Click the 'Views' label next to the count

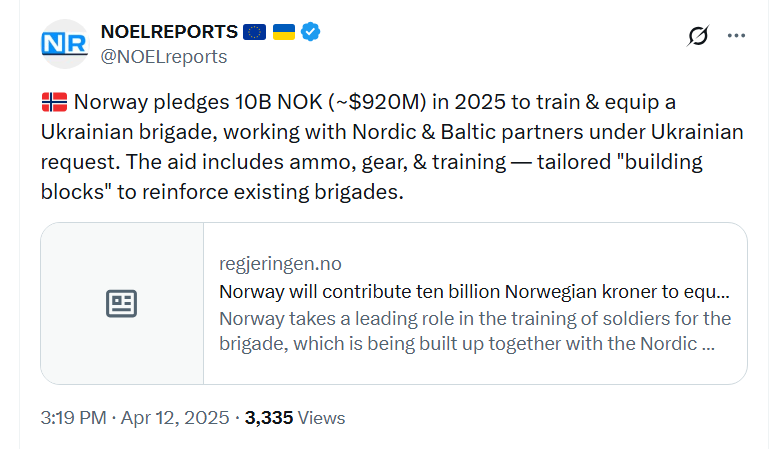tap(322, 418)
